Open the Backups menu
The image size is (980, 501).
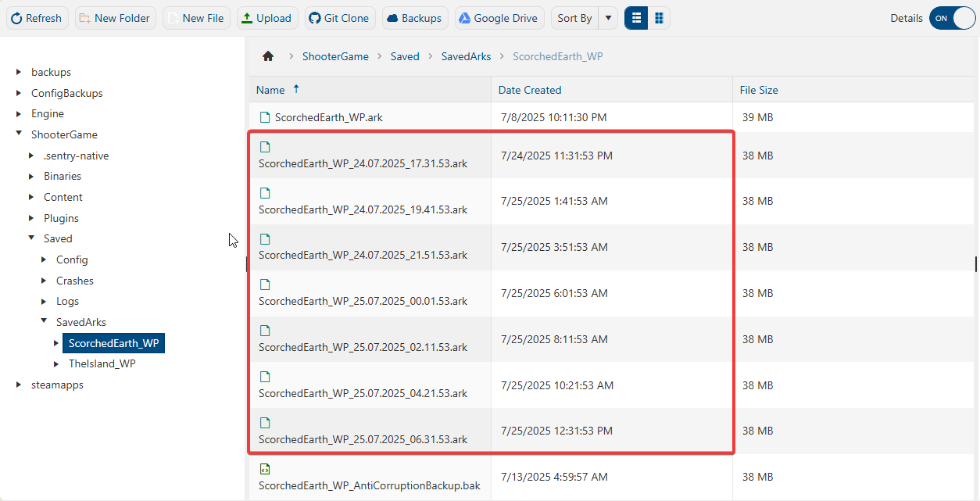pos(415,18)
